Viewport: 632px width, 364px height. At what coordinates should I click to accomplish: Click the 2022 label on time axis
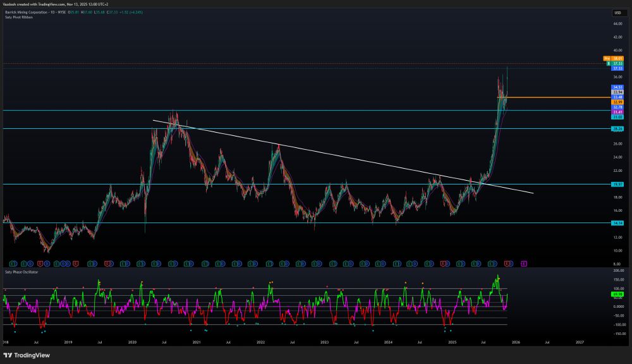coord(261,343)
